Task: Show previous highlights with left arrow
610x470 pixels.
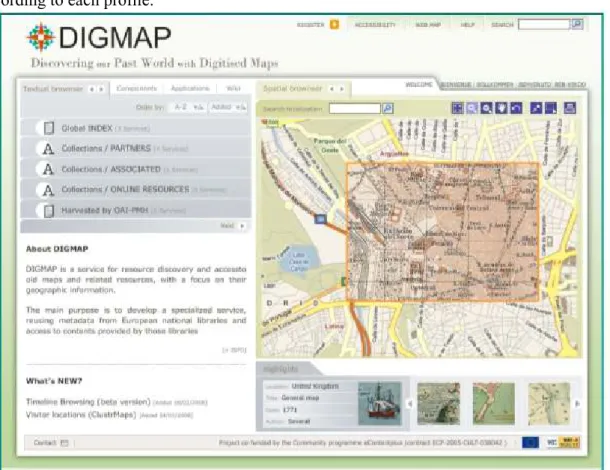Action: click(x=409, y=404)
